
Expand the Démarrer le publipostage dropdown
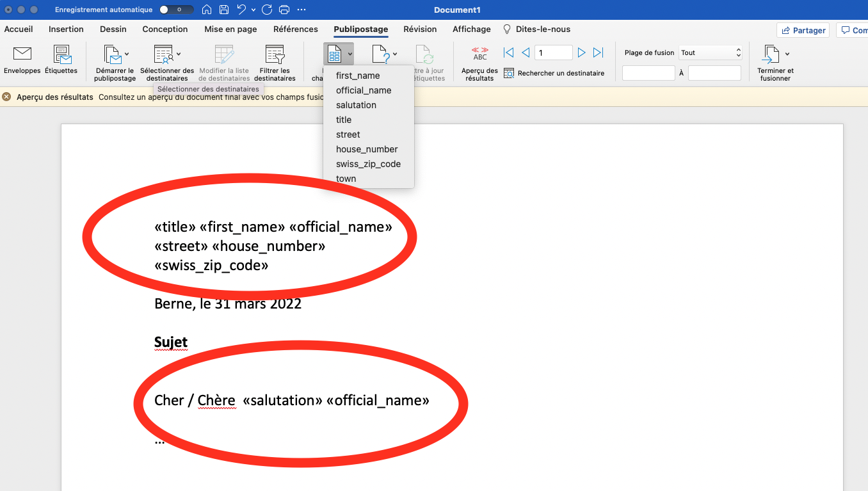127,54
